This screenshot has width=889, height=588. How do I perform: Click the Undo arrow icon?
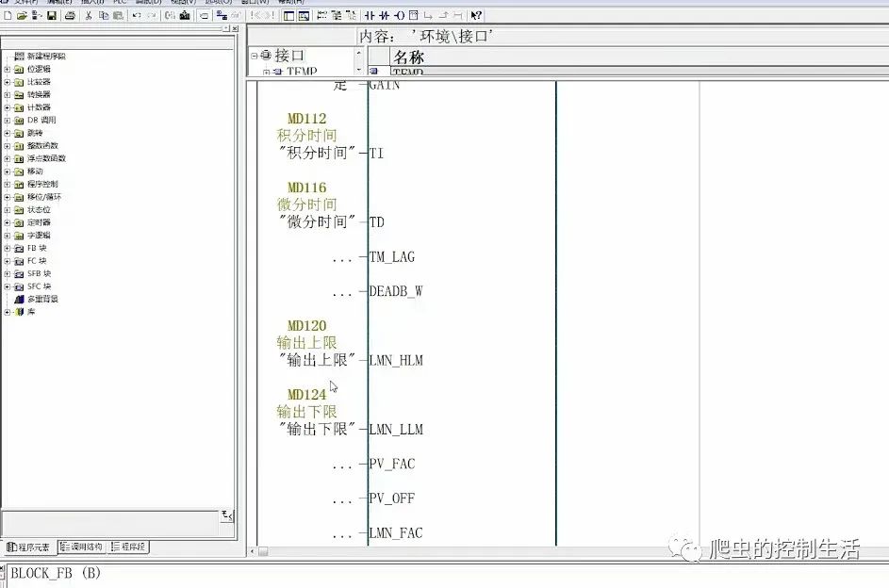137,16
